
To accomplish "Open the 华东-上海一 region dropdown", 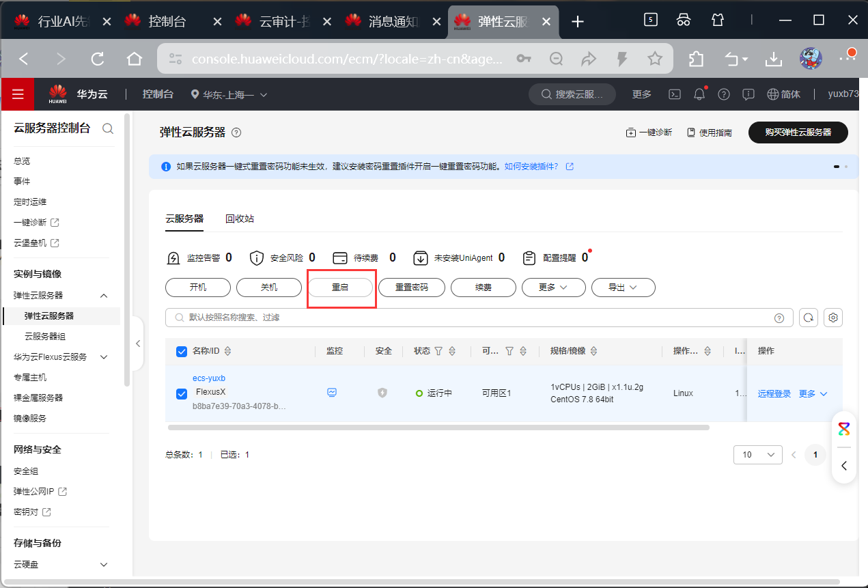I will [229, 95].
